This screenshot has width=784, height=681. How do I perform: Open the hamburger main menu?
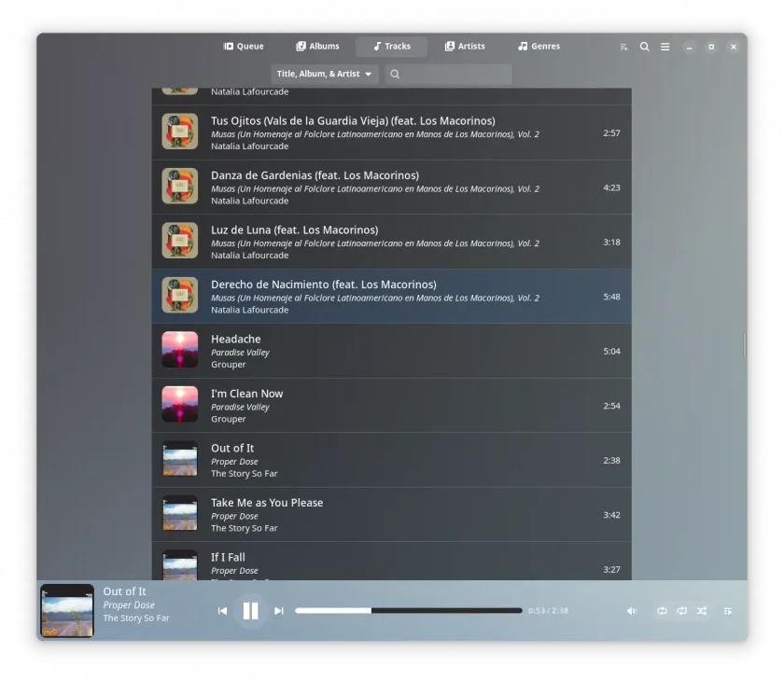tap(665, 47)
